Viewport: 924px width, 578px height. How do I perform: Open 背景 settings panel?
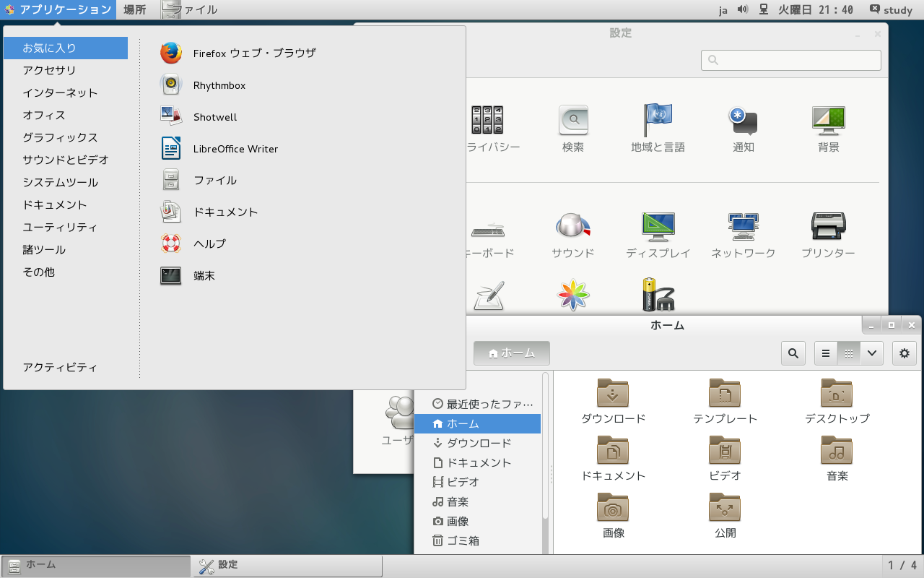(829, 129)
